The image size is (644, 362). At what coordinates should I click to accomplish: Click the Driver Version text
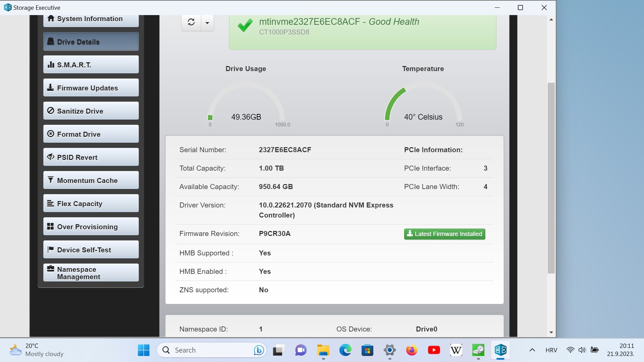point(326,210)
